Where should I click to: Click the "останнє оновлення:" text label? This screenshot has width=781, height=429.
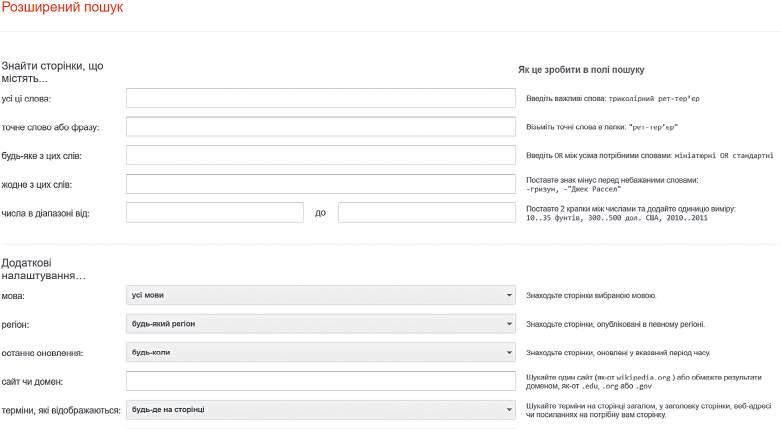click(x=43, y=354)
